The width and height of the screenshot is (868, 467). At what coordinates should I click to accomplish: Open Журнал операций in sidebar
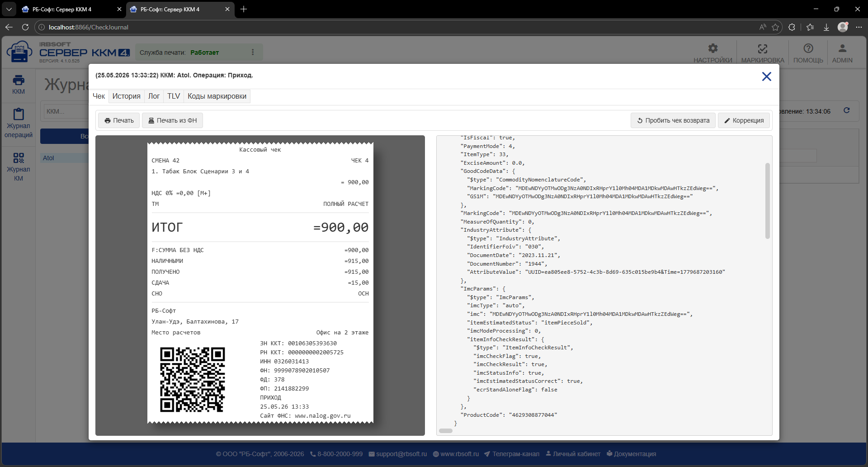point(19,123)
